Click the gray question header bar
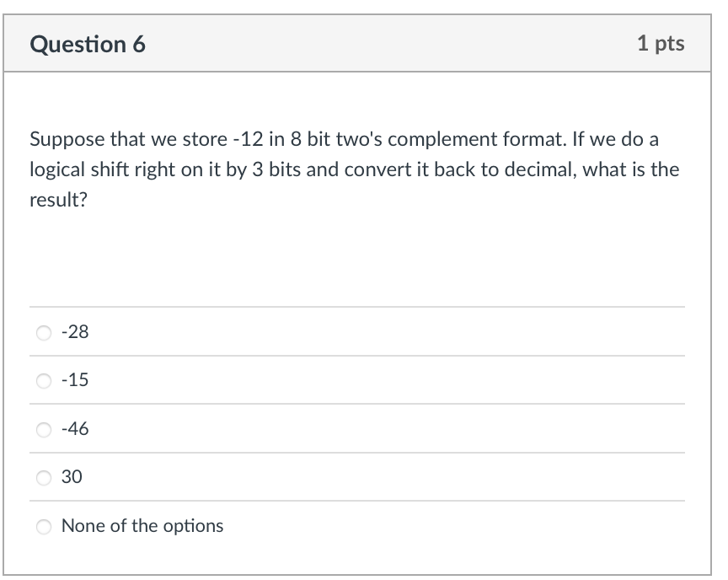 point(357,44)
